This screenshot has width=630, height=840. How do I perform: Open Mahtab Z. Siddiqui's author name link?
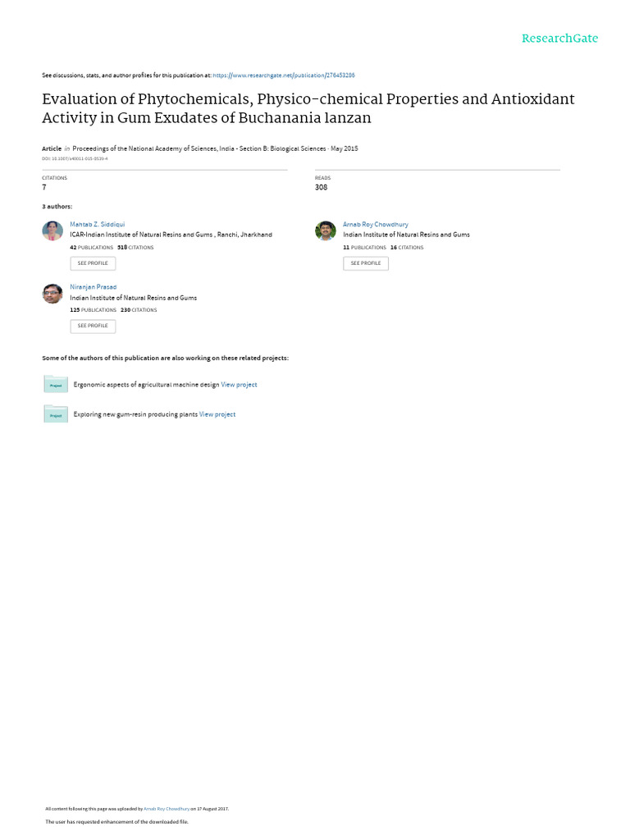click(x=98, y=224)
